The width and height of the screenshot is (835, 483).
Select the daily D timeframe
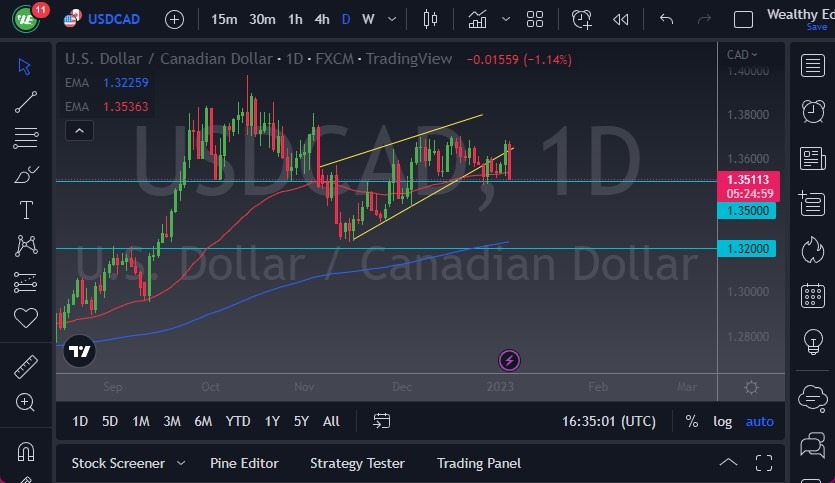[346, 20]
